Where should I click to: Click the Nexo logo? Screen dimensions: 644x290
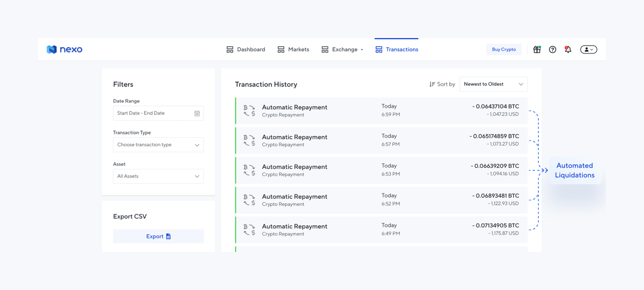[x=64, y=49]
